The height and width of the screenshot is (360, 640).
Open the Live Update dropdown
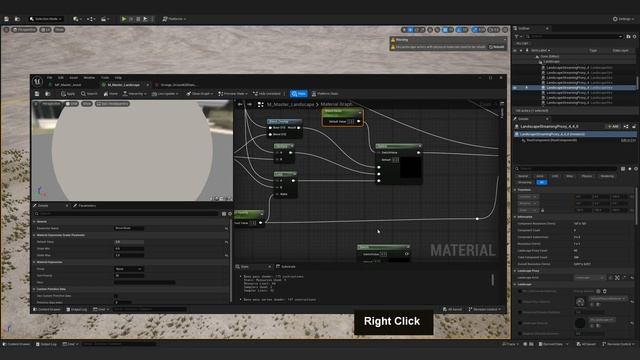(165, 94)
